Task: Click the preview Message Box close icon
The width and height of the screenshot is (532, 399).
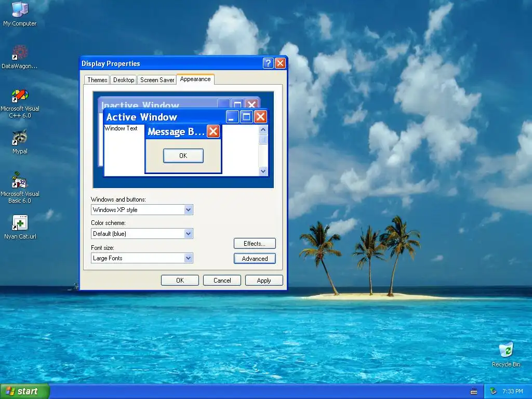Action: pos(213,131)
